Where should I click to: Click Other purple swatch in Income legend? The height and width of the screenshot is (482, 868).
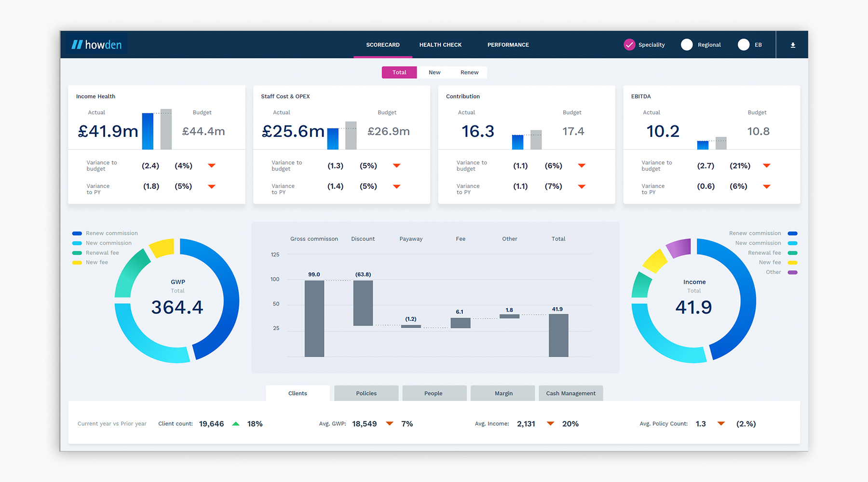[x=792, y=272]
